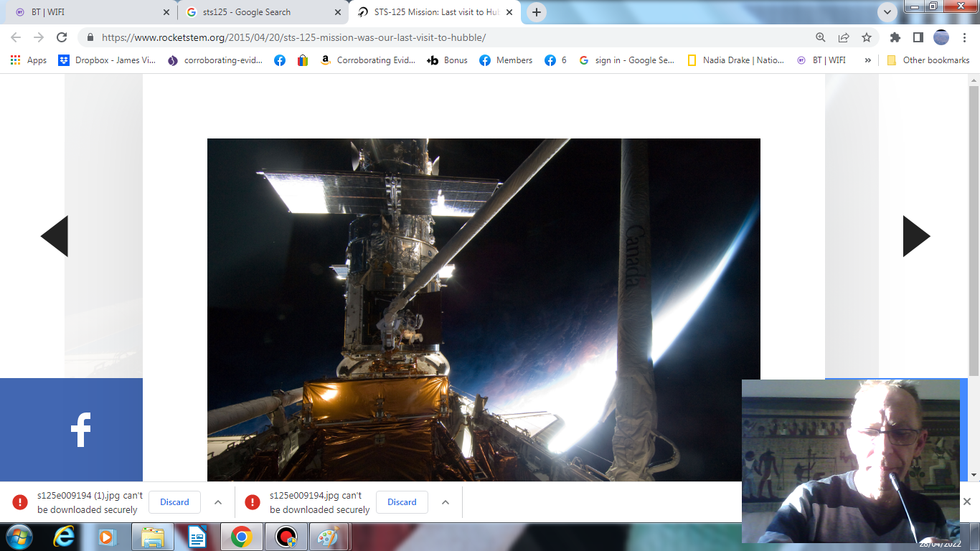980x551 pixels.
Task: Click the bookmark star icon
Action: tap(867, 37)
